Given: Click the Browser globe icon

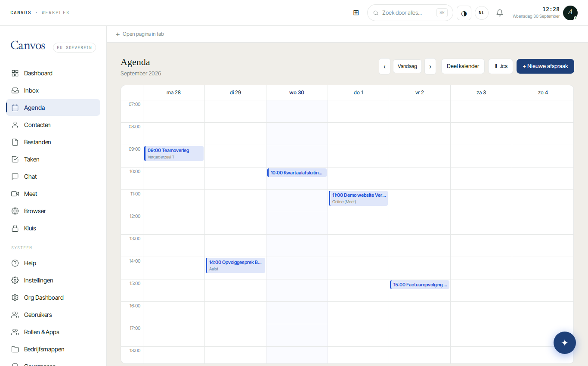Looking at the screenshot, I should (x=15, y=211).
